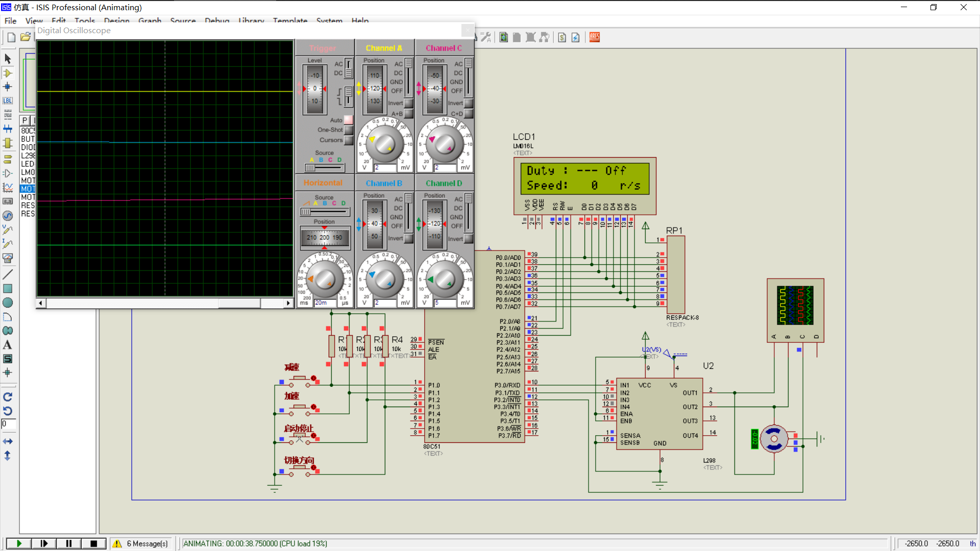Open the Library menu
The height and width of the screenshot is (551, 980).
[x=251, y=21]
